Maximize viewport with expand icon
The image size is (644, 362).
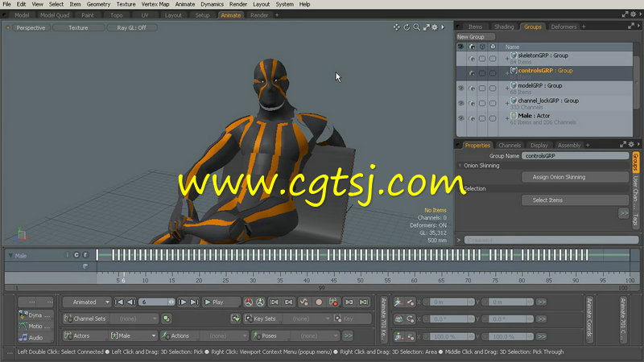tap(427, 27)
